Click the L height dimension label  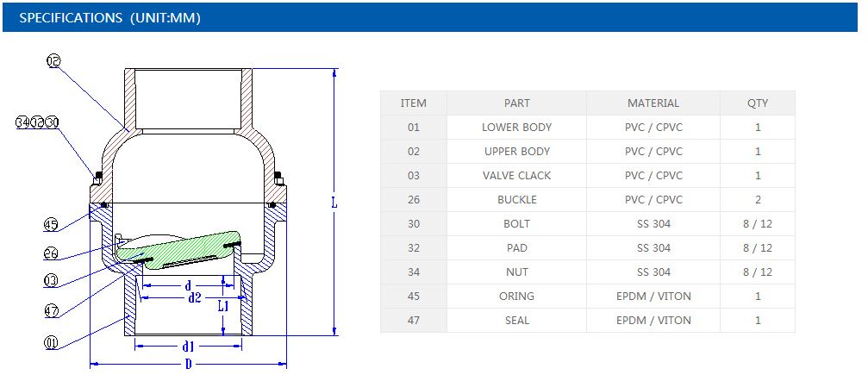tap(334, 203)
